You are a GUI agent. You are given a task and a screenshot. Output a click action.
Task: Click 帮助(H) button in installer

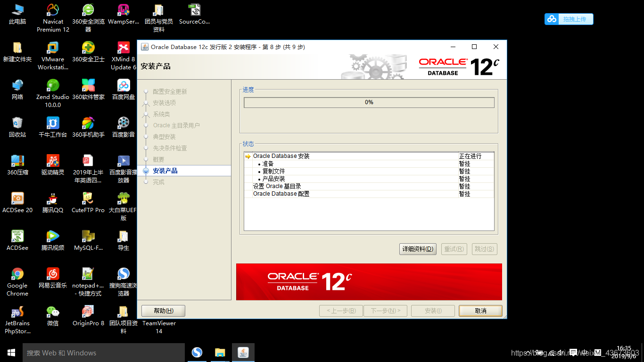coord(163,311)
